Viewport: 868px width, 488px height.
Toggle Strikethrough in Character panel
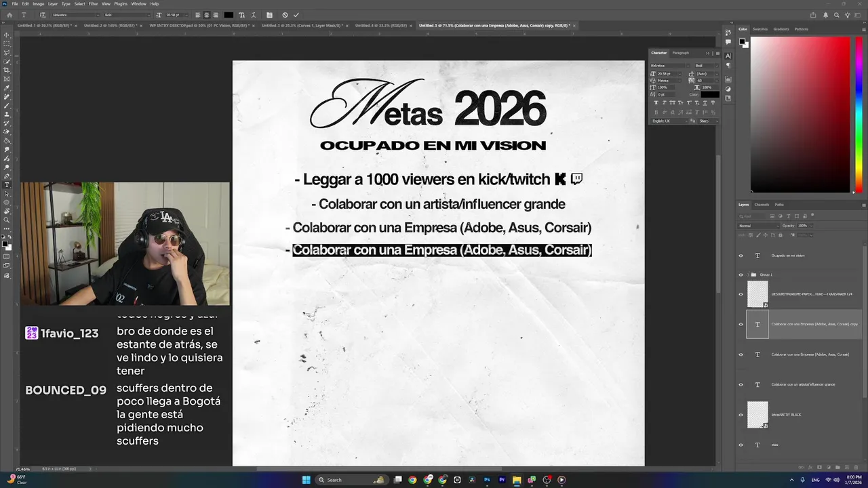click(x=713, y=102)
